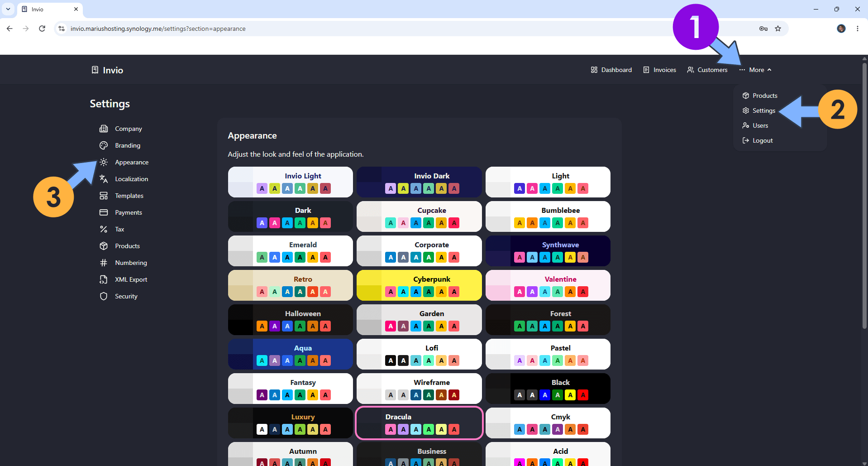
Task: Click the Localization translate icon
Action: 104,179
